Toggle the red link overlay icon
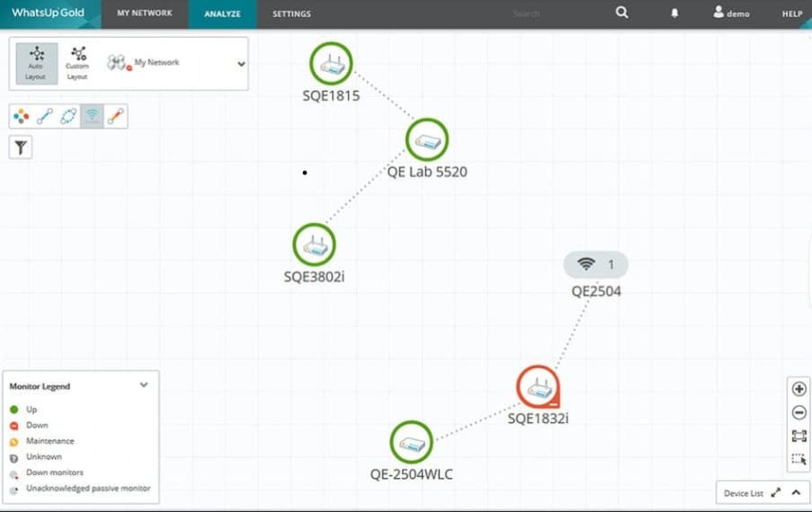The image size is (812, 512). point(115,116)
